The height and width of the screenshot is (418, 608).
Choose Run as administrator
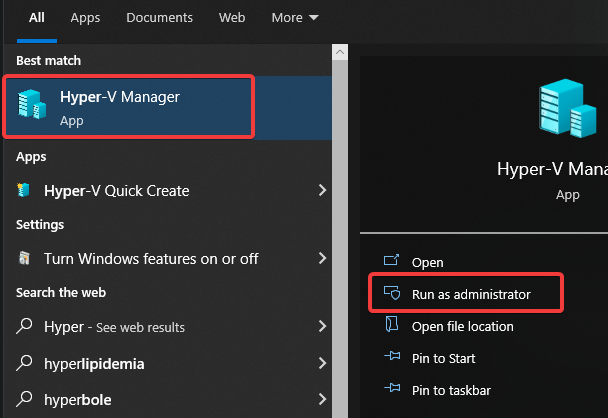pyautogui.click(x=471, y=294)
